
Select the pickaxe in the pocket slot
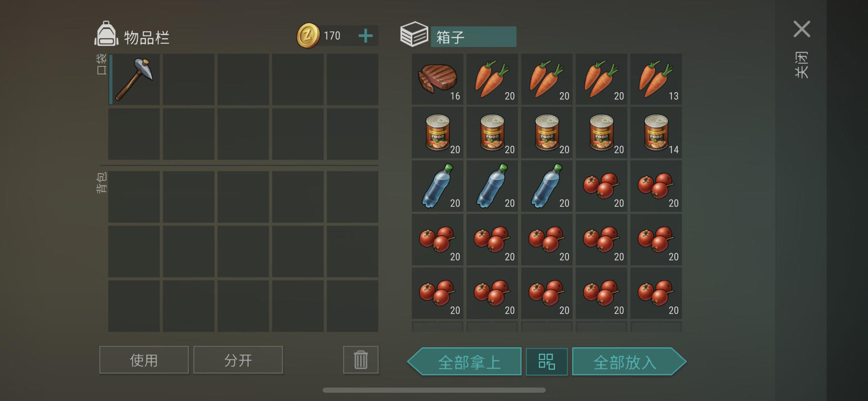point(134,79)
